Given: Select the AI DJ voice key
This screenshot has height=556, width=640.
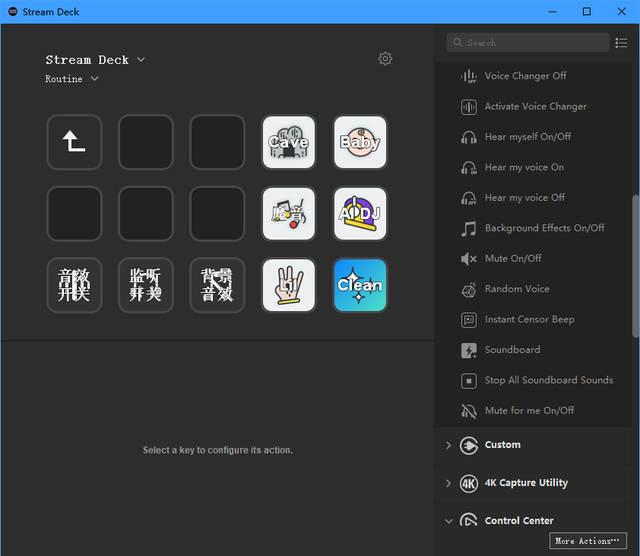Looking at the screenshot, I should [360, 214].
